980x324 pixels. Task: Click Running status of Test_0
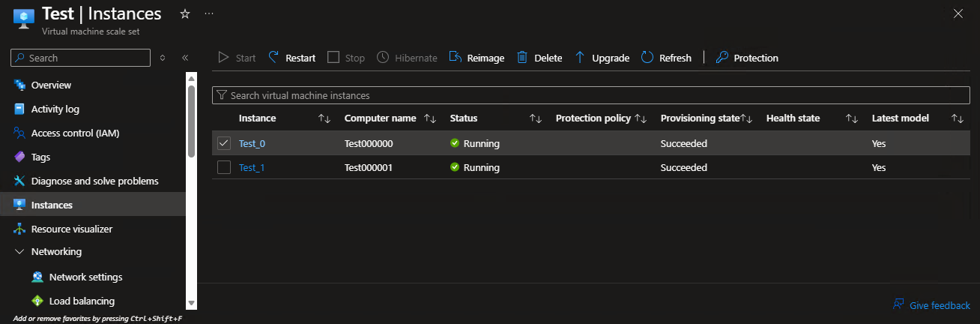(x=475, y=143)
